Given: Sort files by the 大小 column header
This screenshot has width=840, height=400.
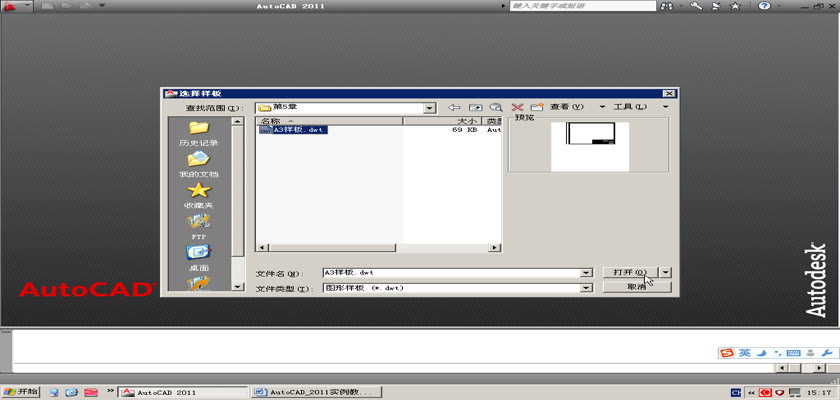Looking at the screenshot, I should (442, 121).
